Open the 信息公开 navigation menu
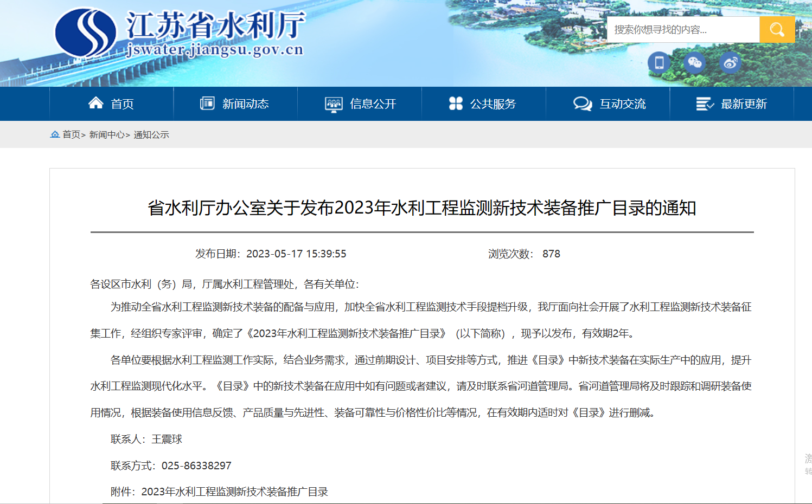 (373, 104)
